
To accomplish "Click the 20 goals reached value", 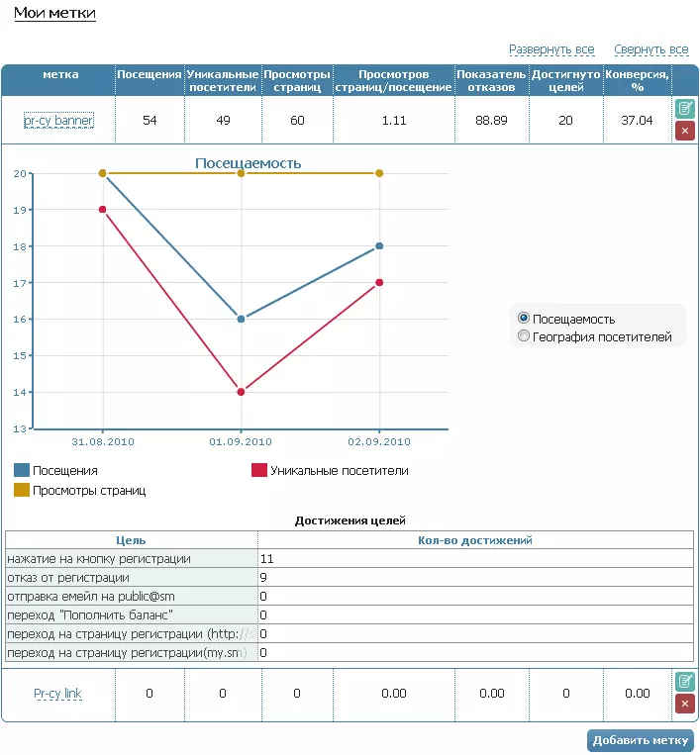I will (x=565, y=121).
